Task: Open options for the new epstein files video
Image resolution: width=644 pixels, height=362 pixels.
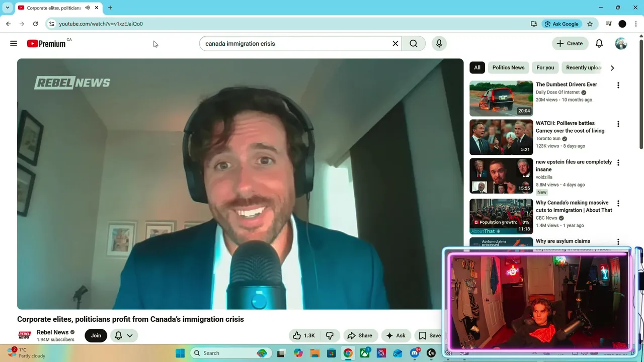Action: coord(618,163)
